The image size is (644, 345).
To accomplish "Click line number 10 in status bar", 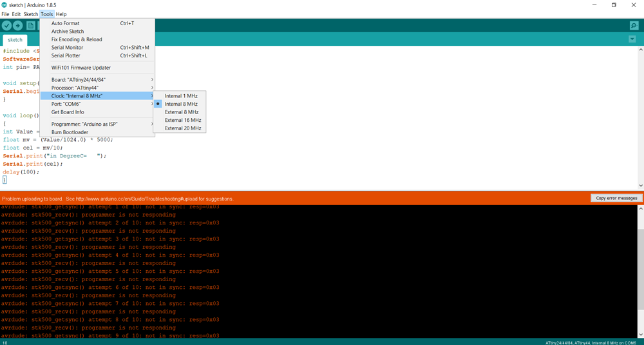I will [5, 342].
